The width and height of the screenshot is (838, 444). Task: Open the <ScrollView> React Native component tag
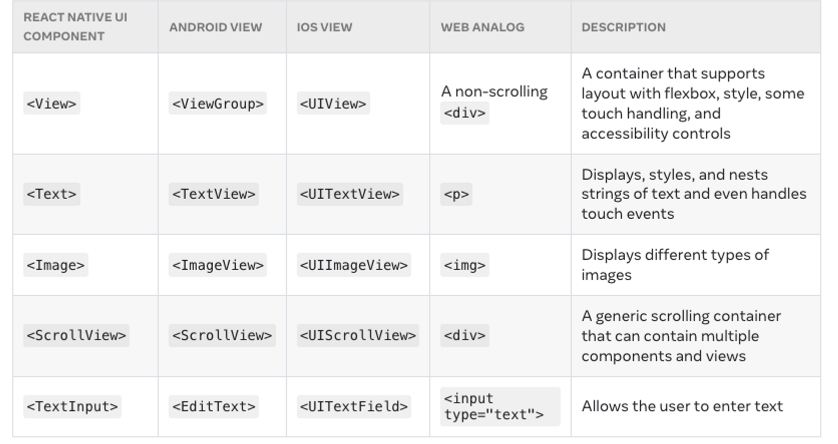pyautogui.click(x=76, y=336)
